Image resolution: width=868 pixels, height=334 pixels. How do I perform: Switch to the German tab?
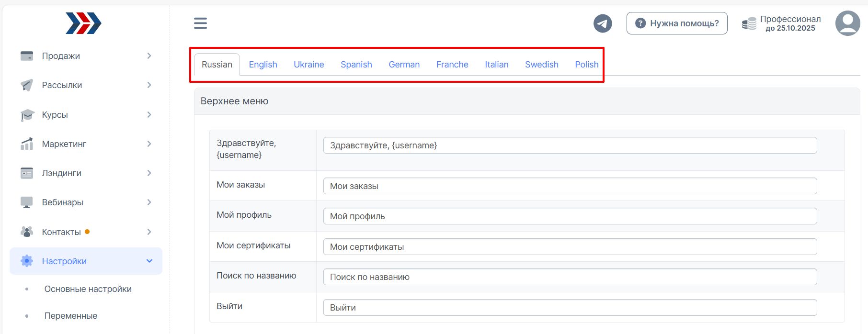[x=404, y=65]
